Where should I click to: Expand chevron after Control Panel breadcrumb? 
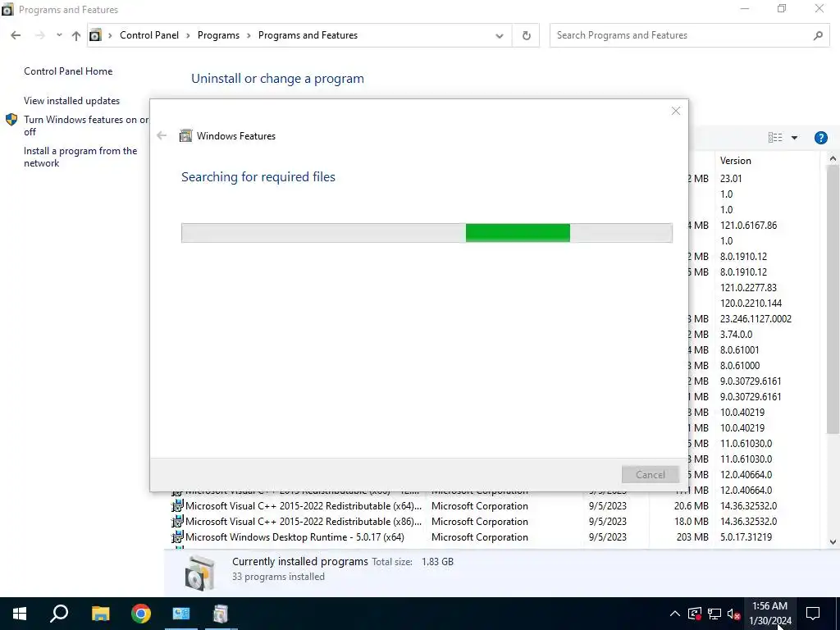pos(188,35)
